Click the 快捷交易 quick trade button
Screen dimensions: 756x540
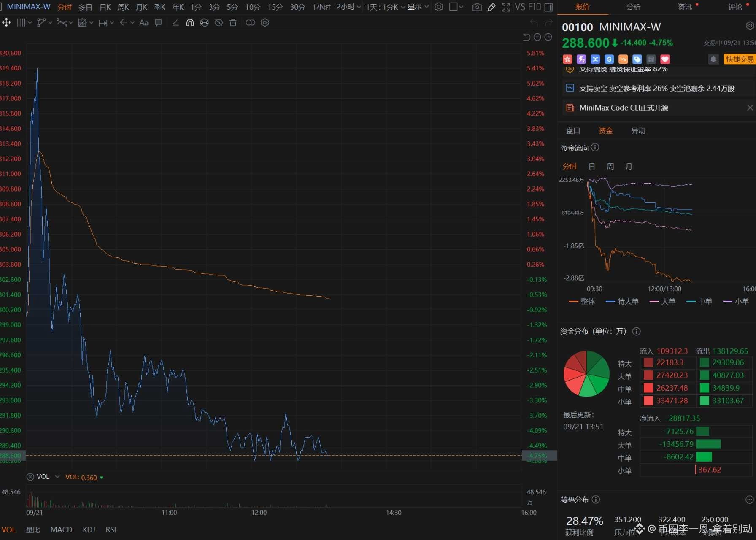click(739, 59)
